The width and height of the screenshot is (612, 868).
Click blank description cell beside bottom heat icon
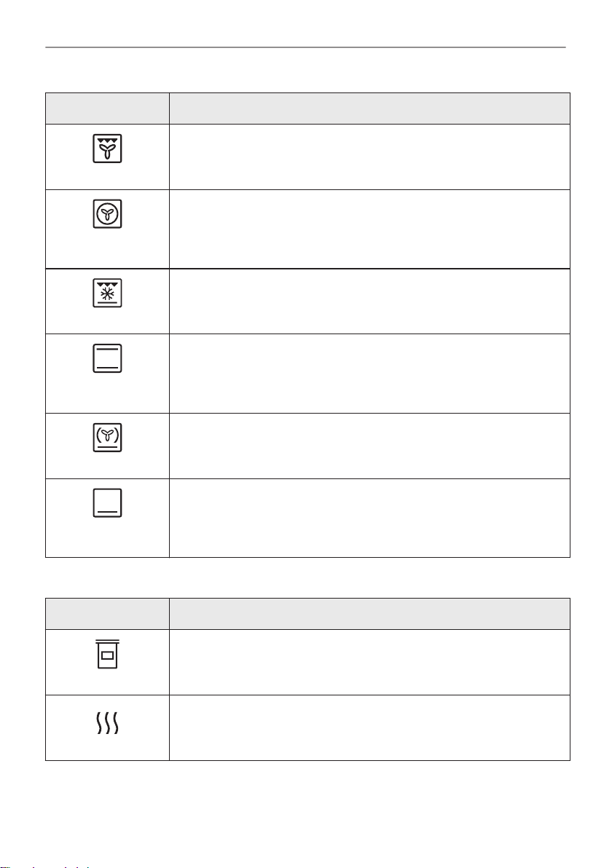click(x=369, y=518)
